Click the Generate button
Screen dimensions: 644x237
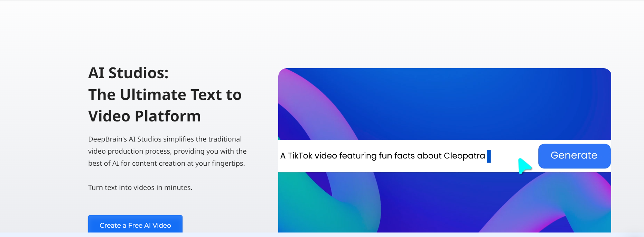click(x=574, y=156)
